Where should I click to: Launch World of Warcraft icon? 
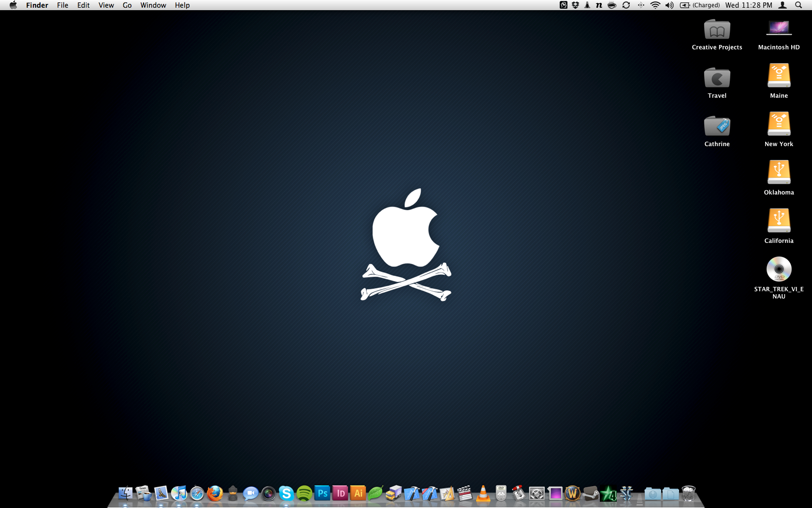[573, 493]
